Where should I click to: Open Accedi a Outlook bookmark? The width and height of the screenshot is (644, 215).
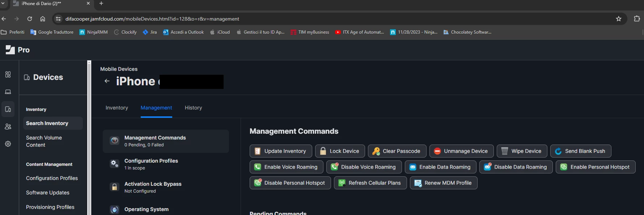tap(183, 32)
